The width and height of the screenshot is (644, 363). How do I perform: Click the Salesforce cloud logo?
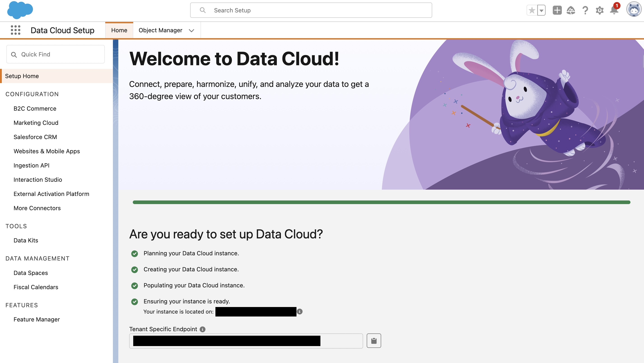pos(20,10)
